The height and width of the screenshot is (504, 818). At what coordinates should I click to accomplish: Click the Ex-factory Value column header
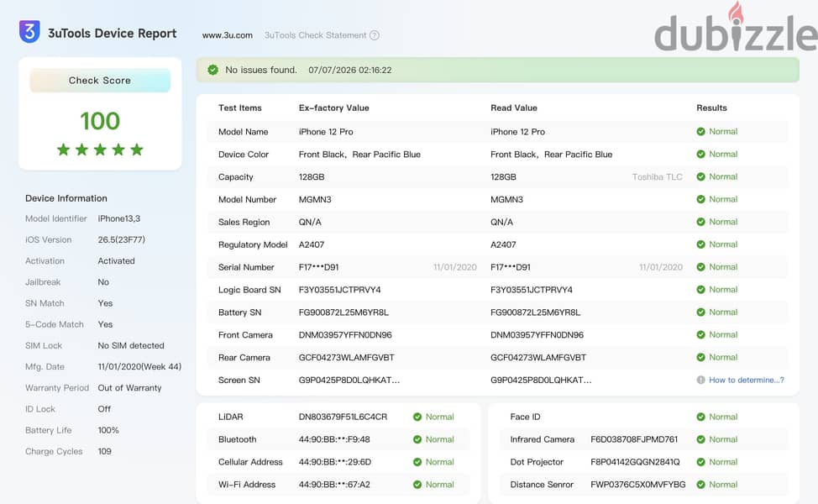(334, 108)
